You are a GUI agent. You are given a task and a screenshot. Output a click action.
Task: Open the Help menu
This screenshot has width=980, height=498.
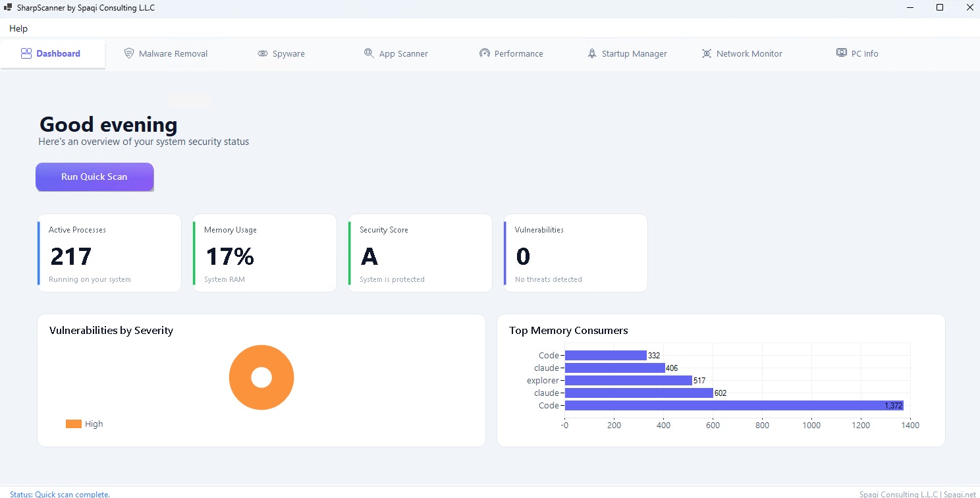click(18, 28)
